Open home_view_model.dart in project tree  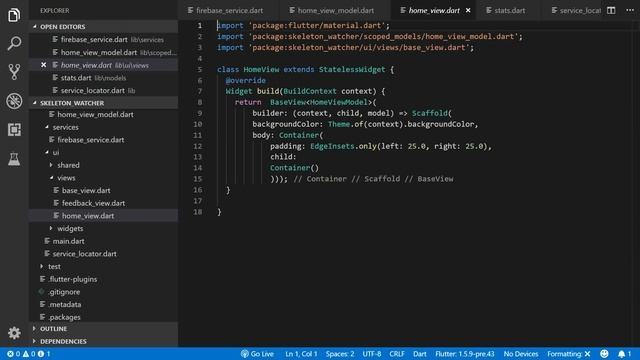(x=104, y=114)
